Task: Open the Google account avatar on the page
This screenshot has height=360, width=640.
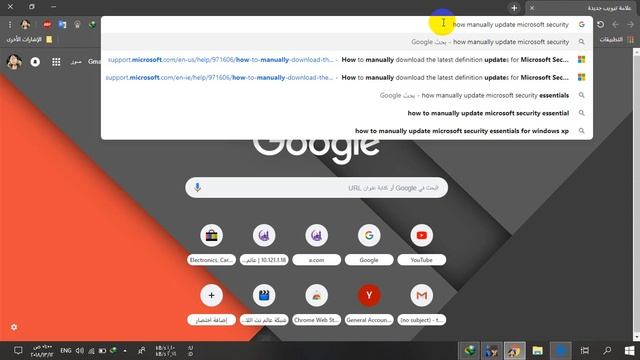Action: (14, 62)
